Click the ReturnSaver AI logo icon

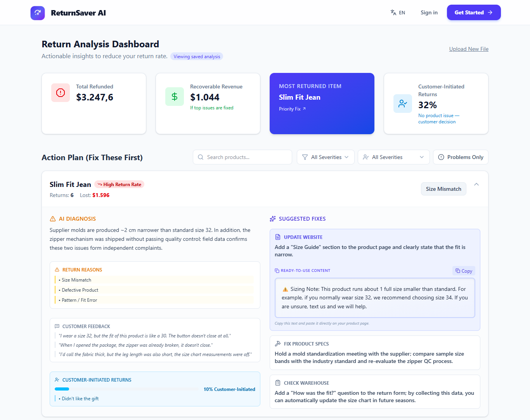[x=38, y=12]
